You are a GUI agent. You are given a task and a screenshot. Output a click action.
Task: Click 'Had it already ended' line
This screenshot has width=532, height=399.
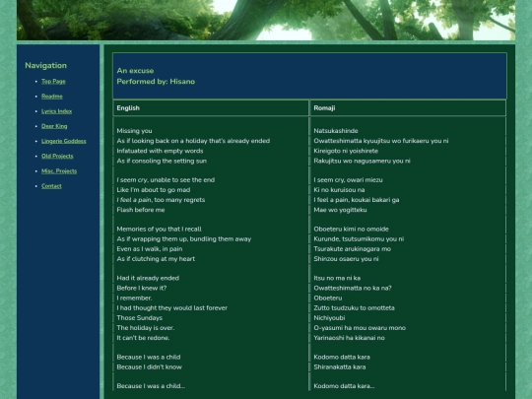coord(148,278)
